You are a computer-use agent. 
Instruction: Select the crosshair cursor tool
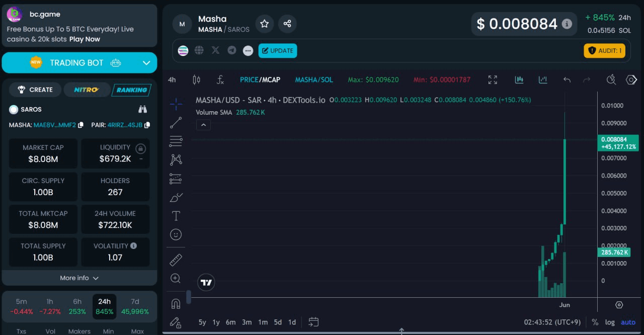point(176,104)
